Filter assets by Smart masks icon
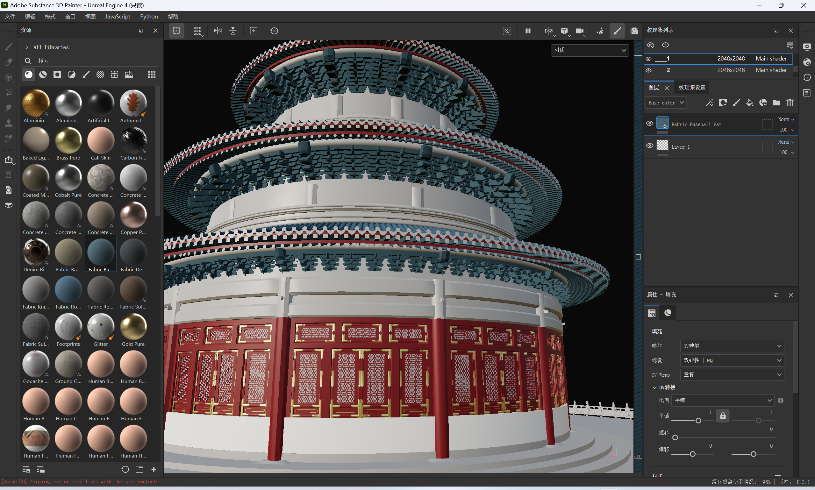Screen dimensions: 815x490 pyautogui.click(x=57, y=74)
